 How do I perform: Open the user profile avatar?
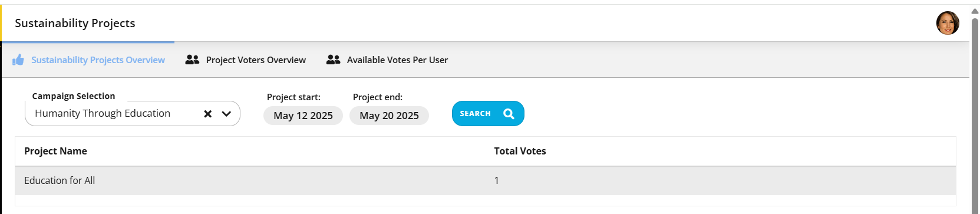click(948, 23)
